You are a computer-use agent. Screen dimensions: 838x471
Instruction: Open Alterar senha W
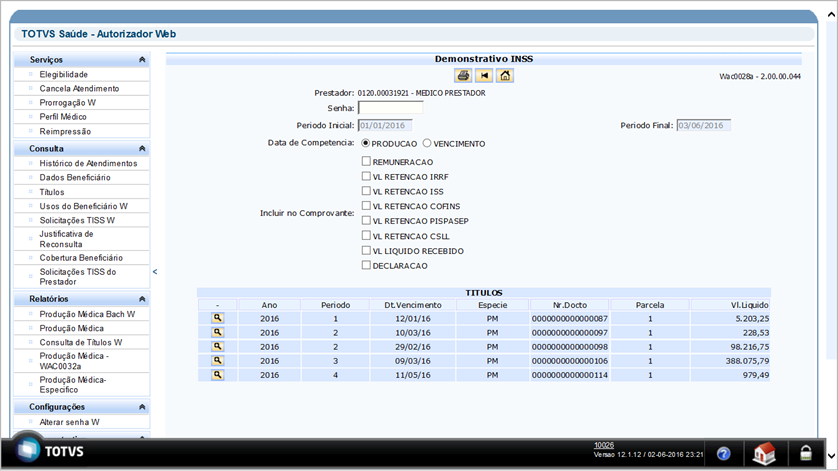pyautogui.click(x=69, y=422)
